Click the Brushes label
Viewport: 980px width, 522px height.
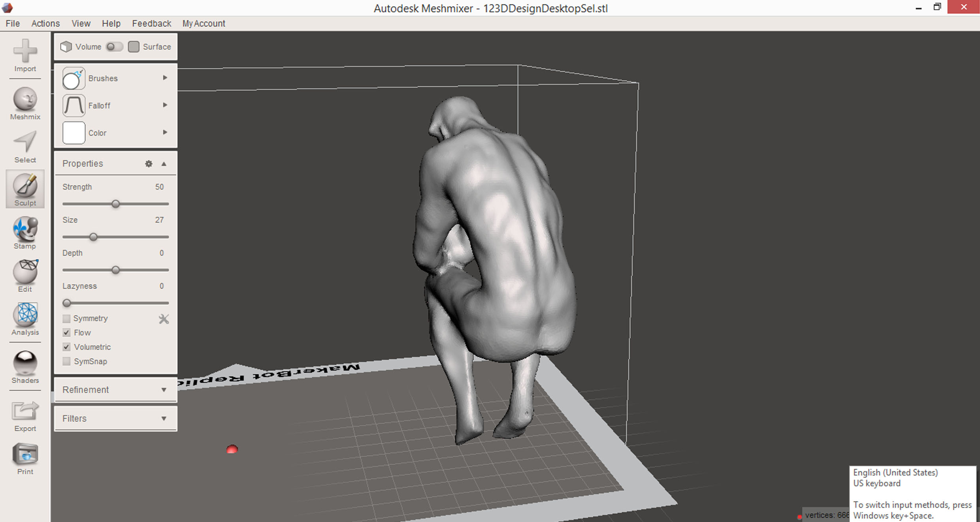tap(103, 78)
